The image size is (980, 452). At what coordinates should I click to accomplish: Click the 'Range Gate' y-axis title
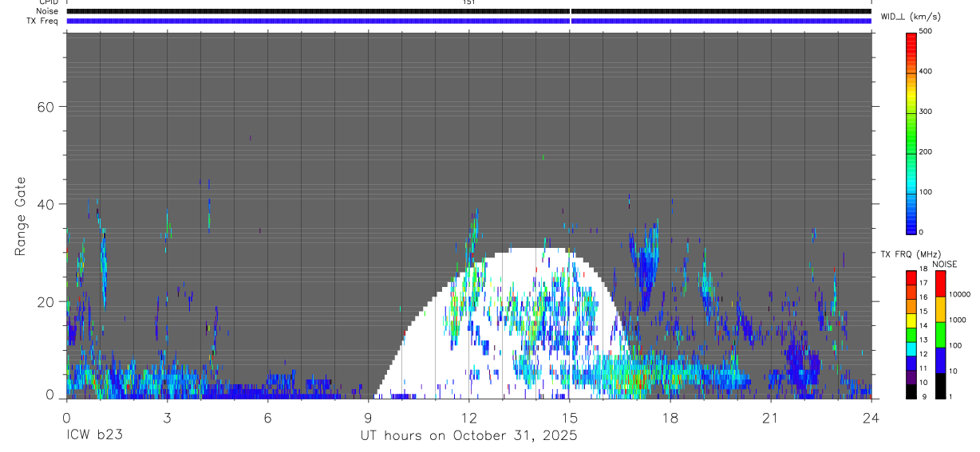pos(20,218)
